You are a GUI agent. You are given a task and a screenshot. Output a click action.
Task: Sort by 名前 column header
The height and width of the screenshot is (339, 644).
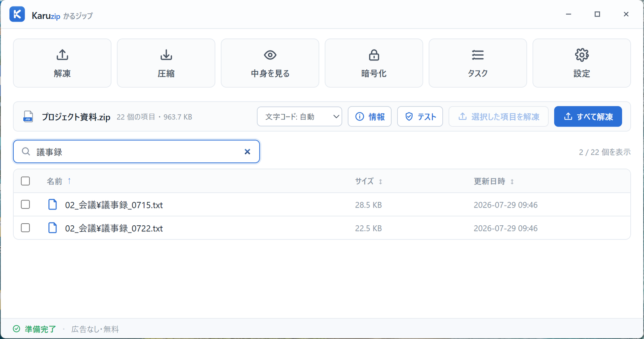point(59,181)
